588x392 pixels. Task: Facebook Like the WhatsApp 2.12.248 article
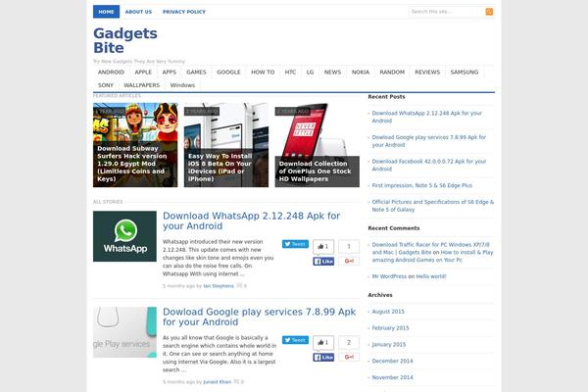[323, 261]
